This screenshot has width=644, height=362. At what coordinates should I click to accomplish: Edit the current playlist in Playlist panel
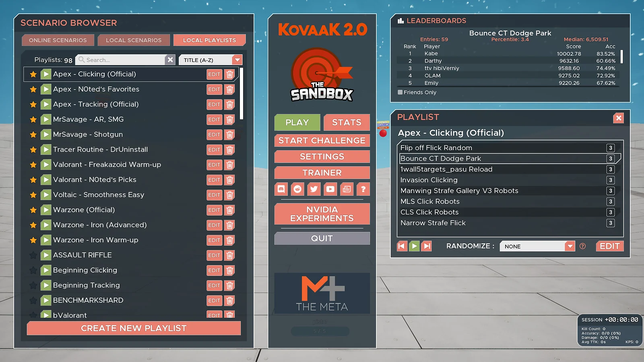(x=610, y=246)
